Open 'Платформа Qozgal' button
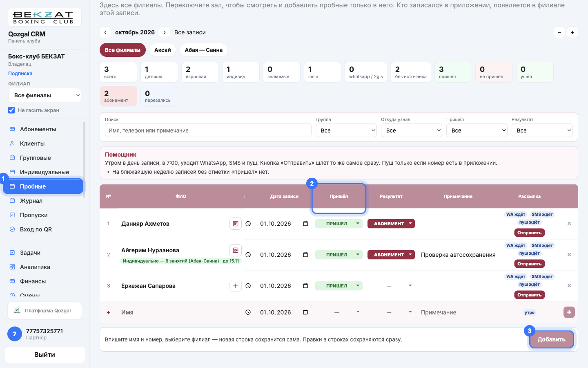Viewport: 588px width, 368px height. (45, 311)
